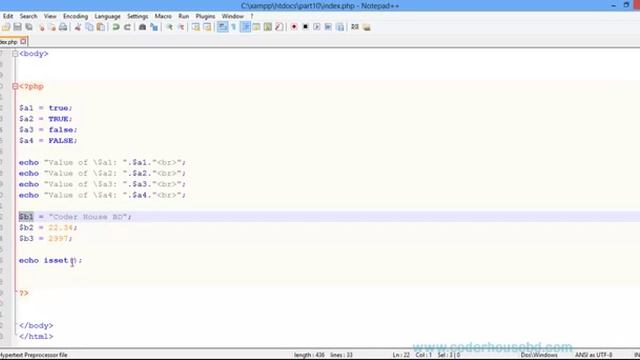Click the Zoom Out toolbar icon
Viewport: 640px width, 360px height.
tap(181, 27)
